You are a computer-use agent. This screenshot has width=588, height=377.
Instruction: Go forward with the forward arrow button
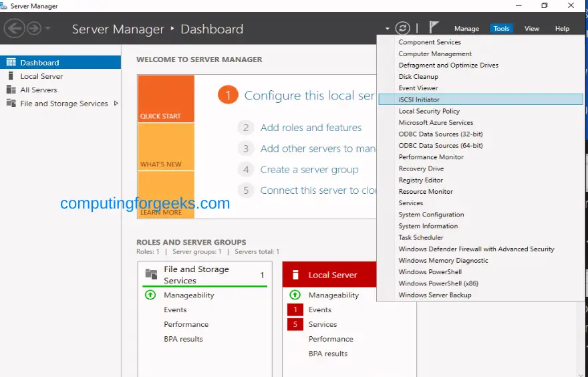pyautogui.click(x=34, y=28)
